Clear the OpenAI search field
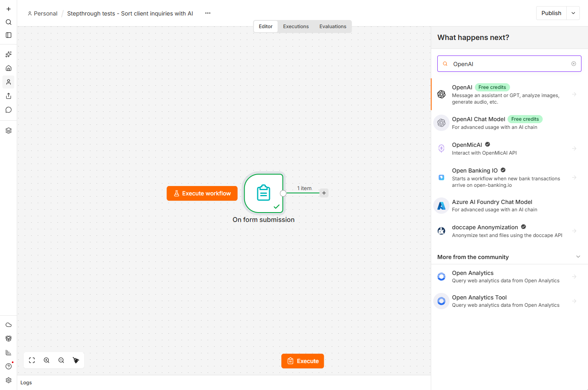 (574, 64)
